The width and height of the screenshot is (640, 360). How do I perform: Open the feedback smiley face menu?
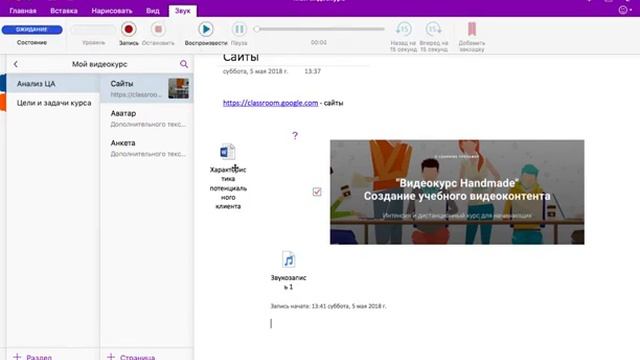coord(623,10)
